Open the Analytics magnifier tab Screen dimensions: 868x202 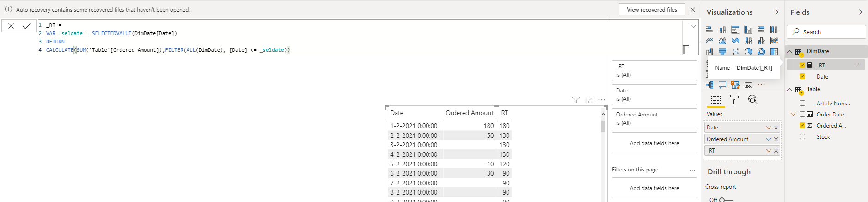(x=753, y=99)
